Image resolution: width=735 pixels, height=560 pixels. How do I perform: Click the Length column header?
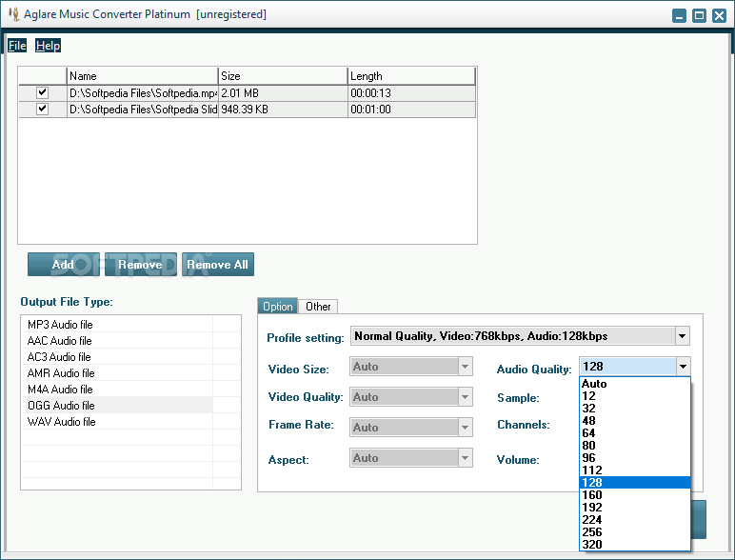click(411, 76)
